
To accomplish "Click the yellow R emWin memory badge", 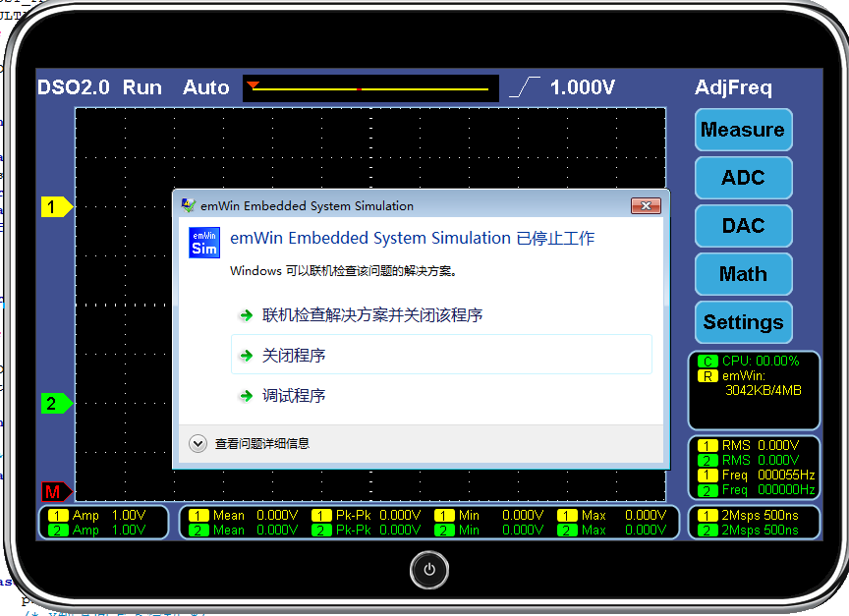I will pyautogui.click(x=707, y=376).
